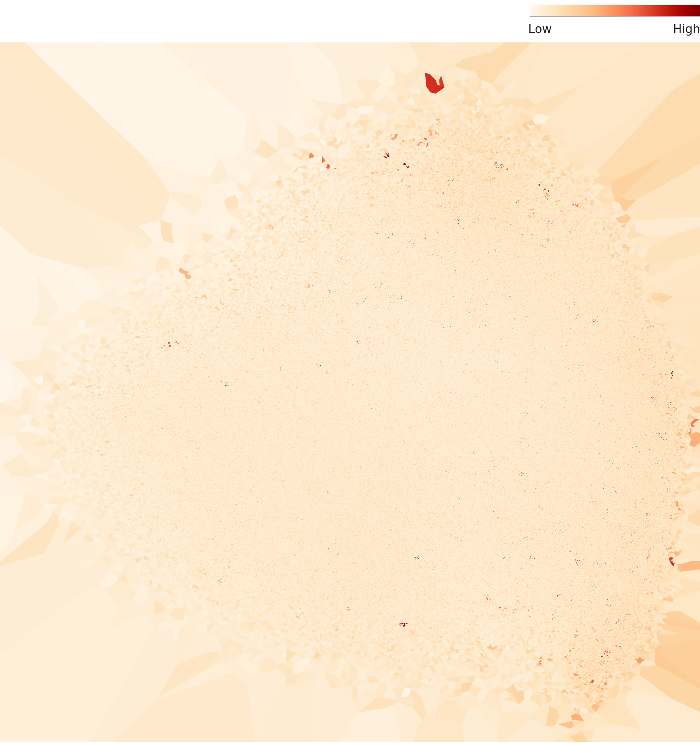
Task: Select the large dark red region at top
Action: coord(434,83)
